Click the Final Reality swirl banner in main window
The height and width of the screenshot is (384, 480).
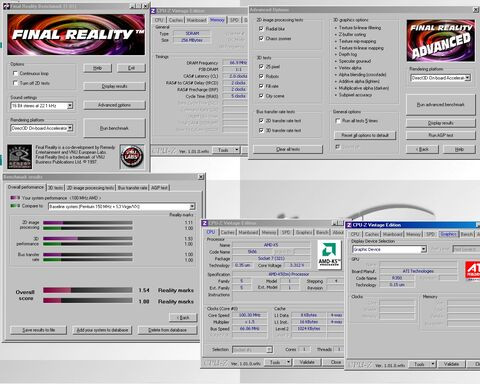tap(76, 35)
